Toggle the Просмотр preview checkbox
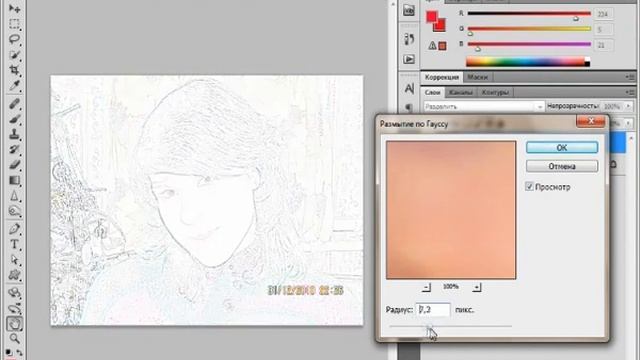This screenshot has height=360, width=640. (529, 187)
